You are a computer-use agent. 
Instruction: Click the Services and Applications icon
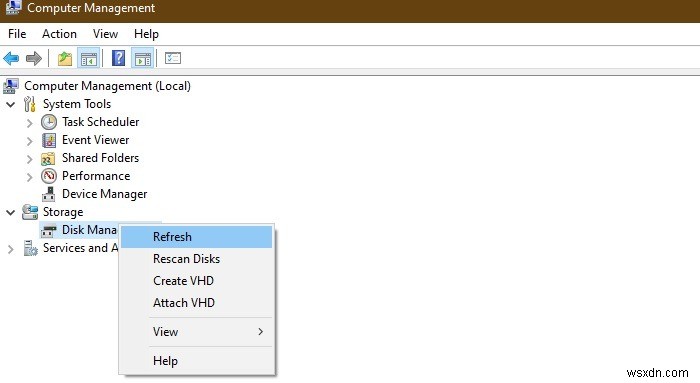tap(30, 248)
